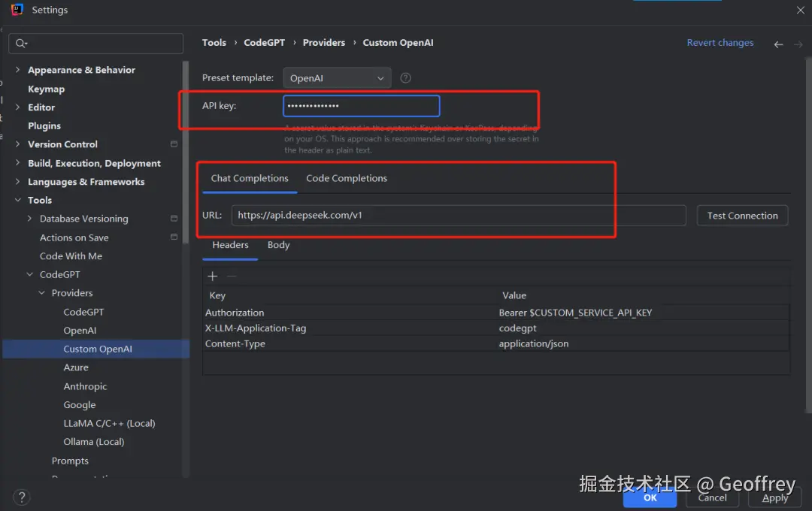Collapse the Tools section

tap(17, 200)
